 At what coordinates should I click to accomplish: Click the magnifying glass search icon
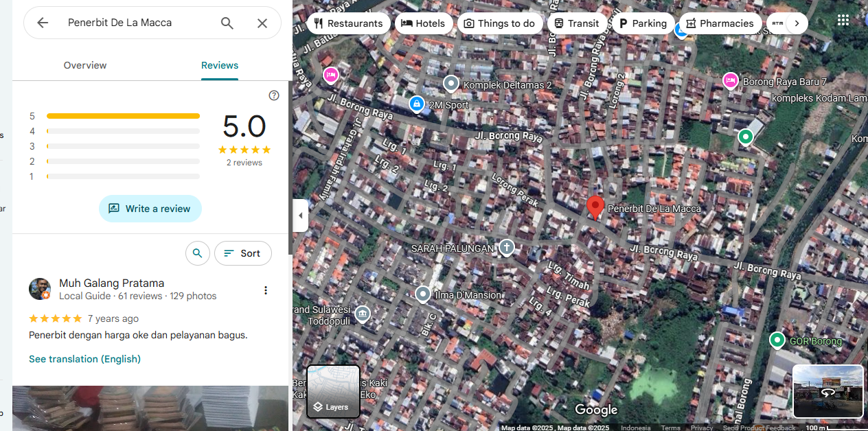point(227,23)
